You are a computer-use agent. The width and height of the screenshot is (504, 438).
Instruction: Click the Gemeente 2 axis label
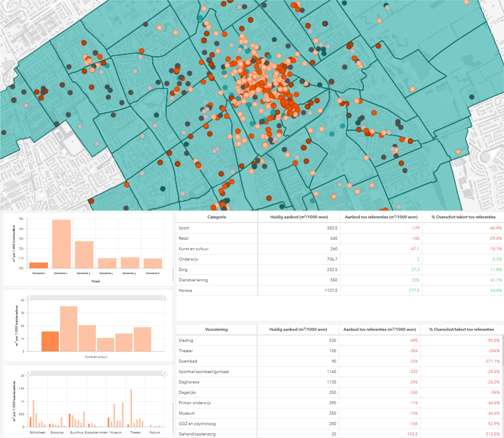click(x=61, y=273)
